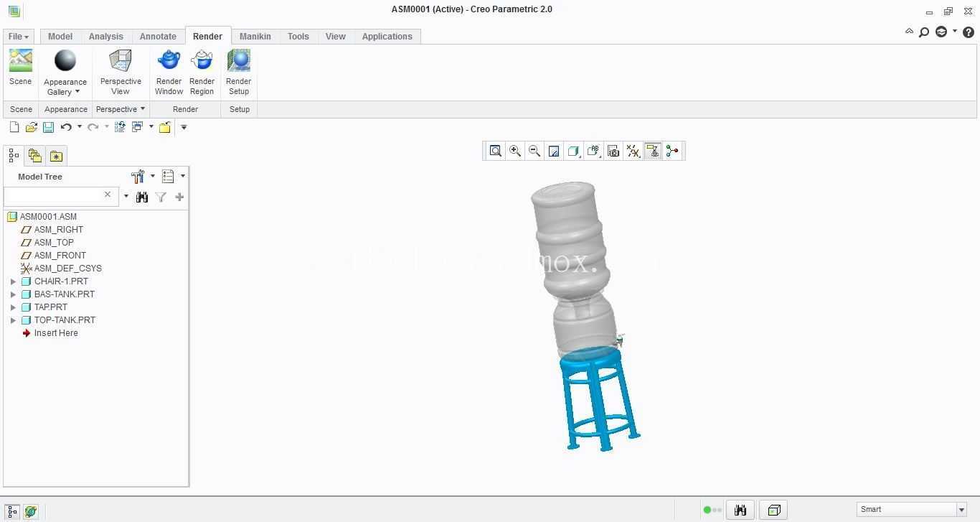This screenshot has width=980, height=522.
Task: Open Model Tree show options
Action: click(169, 176)
